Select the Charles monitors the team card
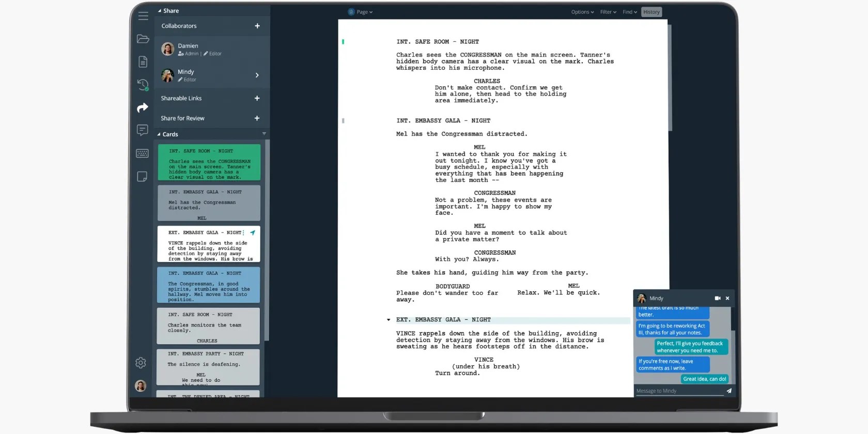This screenshot has width=868, height=434. click(208, 326)
